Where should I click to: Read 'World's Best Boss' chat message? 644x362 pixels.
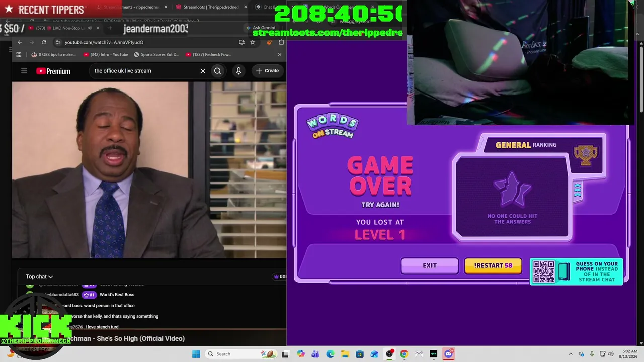pos(117,295)
